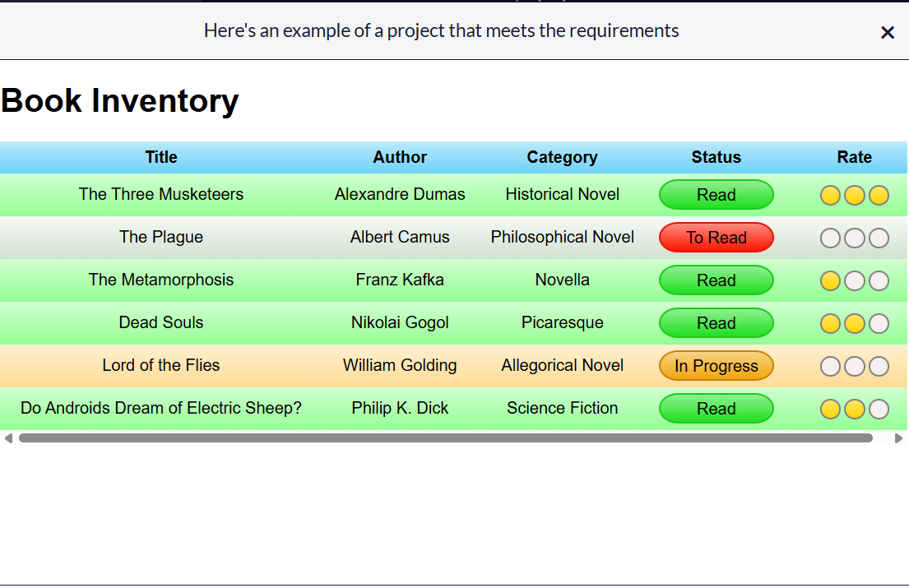Click the To Read status for The Plague
Image resolution: width=909 pixels, height=588 pixels.
coord(716,238)
